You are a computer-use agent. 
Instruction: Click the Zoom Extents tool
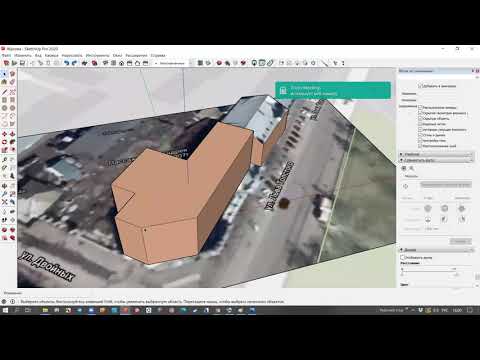pos(4,202)
